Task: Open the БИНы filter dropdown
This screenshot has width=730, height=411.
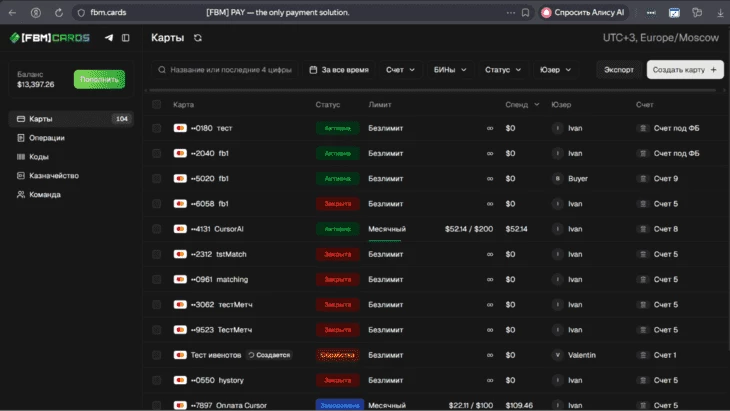Action: (x=450, y=70)
